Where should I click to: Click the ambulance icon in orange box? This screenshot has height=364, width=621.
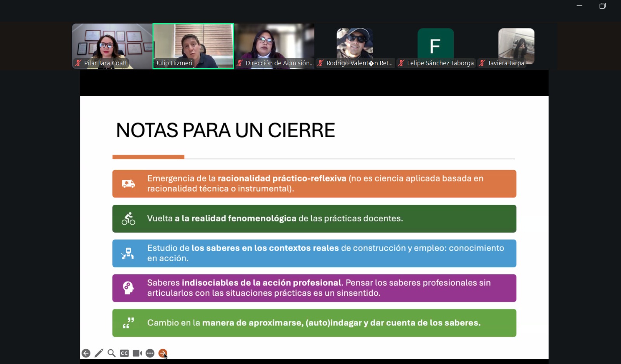(x=128, y=184)
